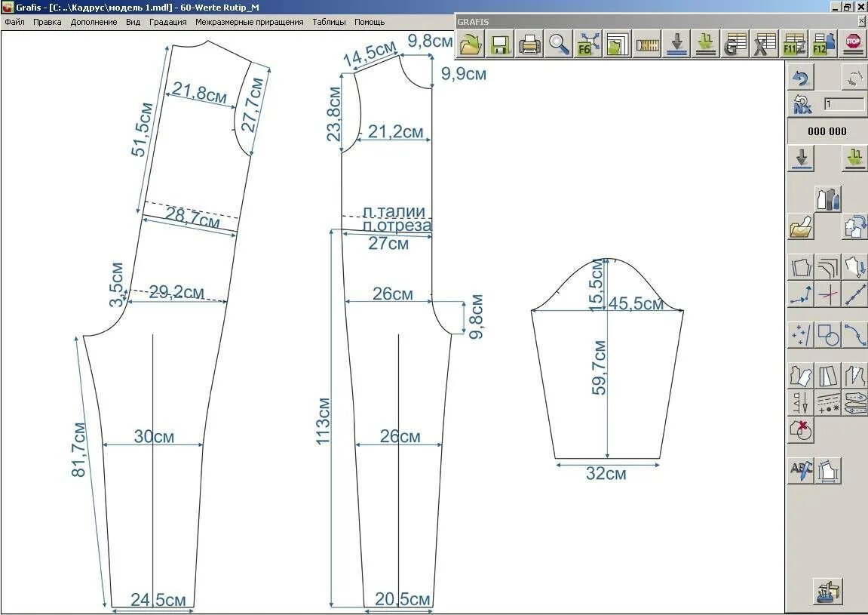
Task: Click the pleat panels icon
Action: [x=828, y=376]
